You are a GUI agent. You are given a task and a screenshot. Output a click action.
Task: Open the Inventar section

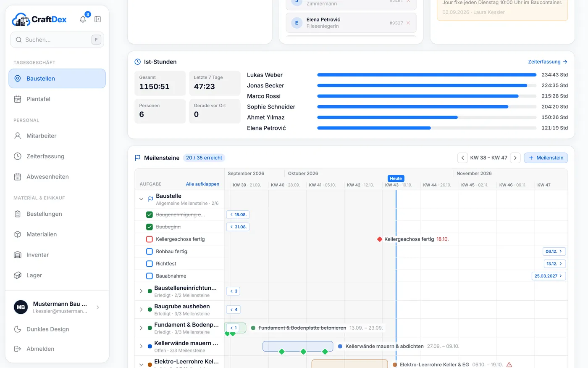pyautogui.click(x=57, y=255)
